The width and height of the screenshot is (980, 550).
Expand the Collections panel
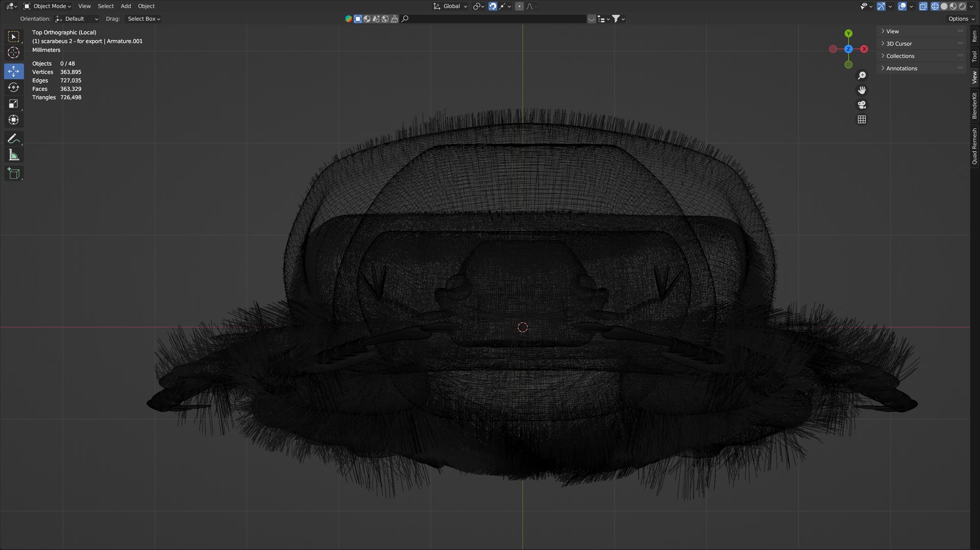[x=921, y=56]
